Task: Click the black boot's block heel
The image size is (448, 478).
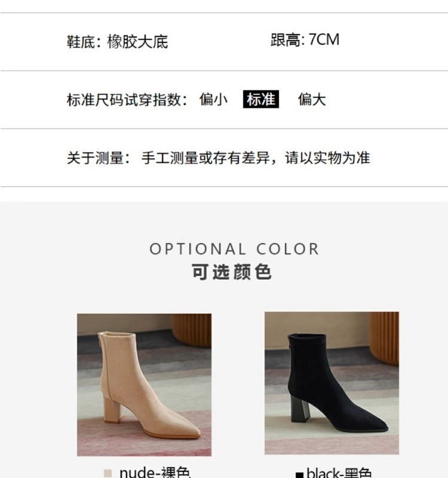Action: 300,409
